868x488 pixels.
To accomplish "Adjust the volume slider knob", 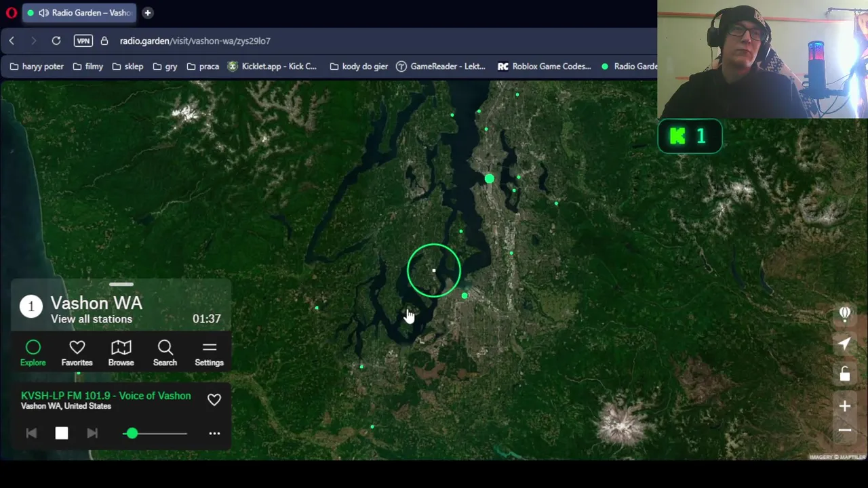I will [132, 433].
